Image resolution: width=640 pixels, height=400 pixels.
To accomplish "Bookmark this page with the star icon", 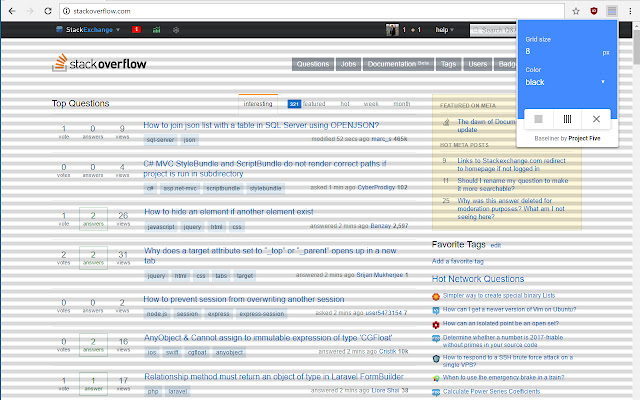I will (x=576, y=11).
